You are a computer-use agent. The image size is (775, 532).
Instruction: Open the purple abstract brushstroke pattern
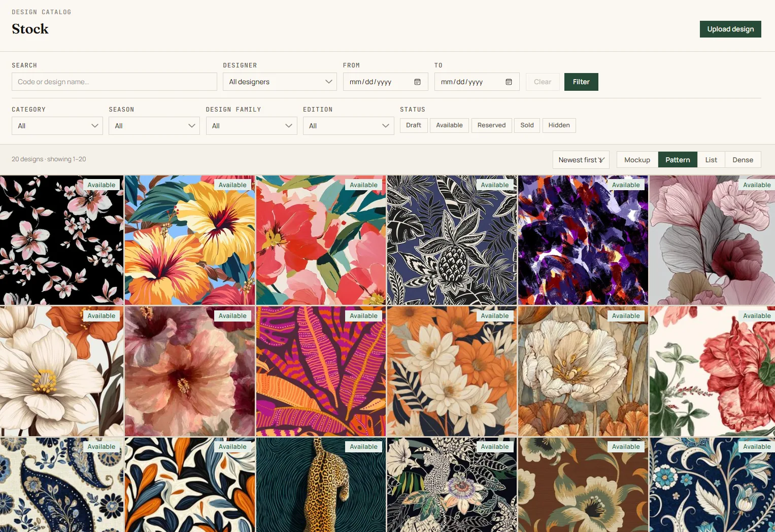click(x=583, y=240)
